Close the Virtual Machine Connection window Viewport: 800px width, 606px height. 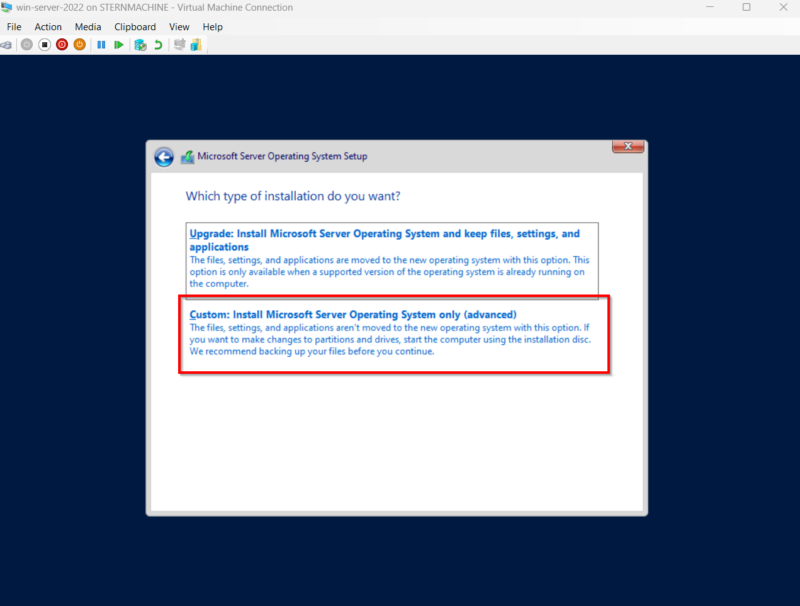pos(783,7)
